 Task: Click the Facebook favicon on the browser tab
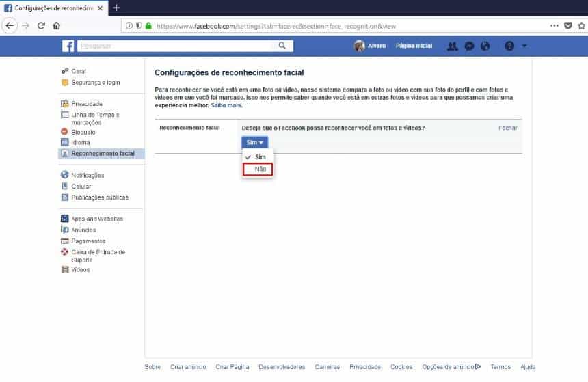pos(8,8)
